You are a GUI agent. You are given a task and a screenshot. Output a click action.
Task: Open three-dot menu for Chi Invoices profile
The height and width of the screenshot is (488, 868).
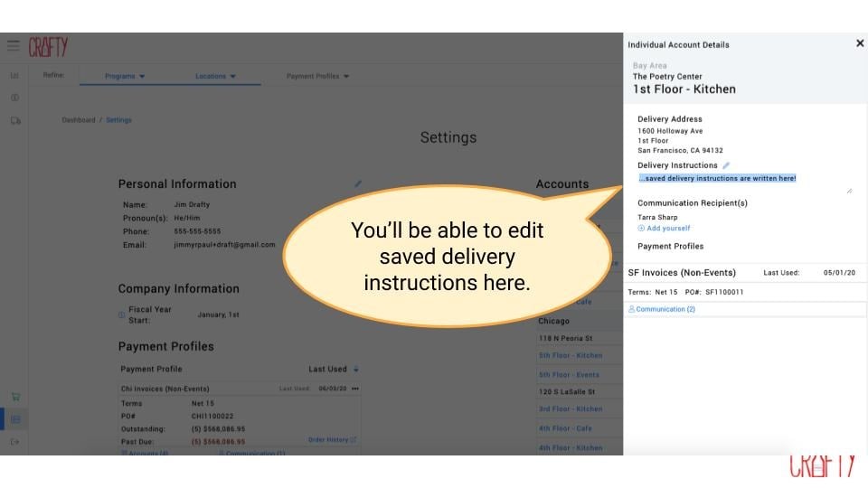point(355,389)
